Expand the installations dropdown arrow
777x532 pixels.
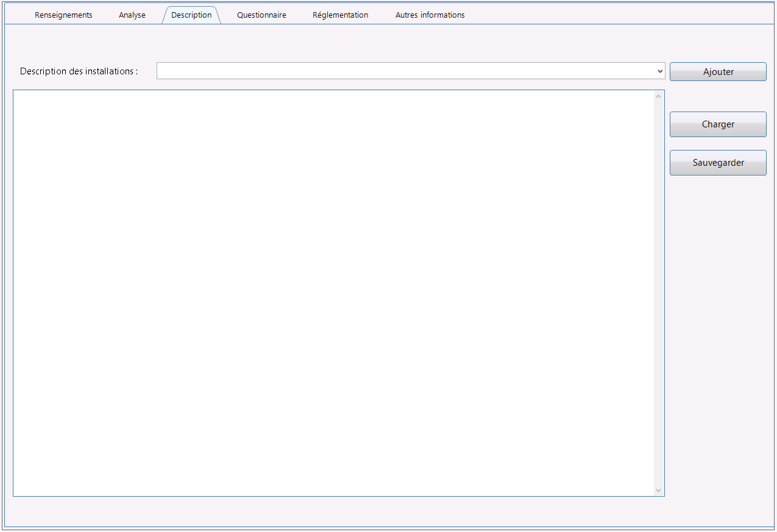(660, 71)
